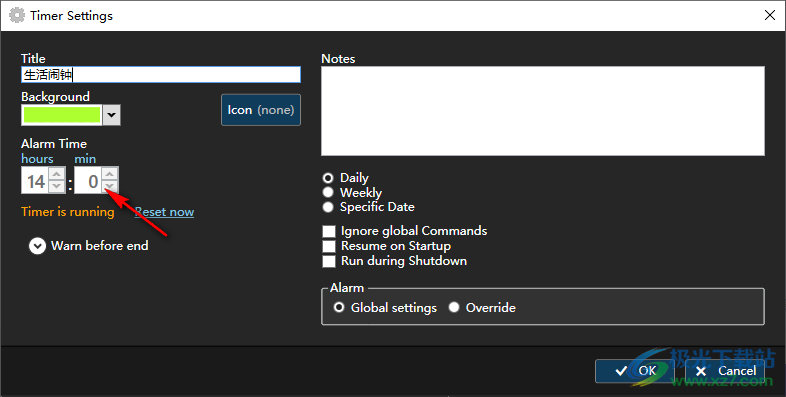Screen dimensions: 786x397
Task: Open the Background color dropdown arrow
Action: [111, 115]
